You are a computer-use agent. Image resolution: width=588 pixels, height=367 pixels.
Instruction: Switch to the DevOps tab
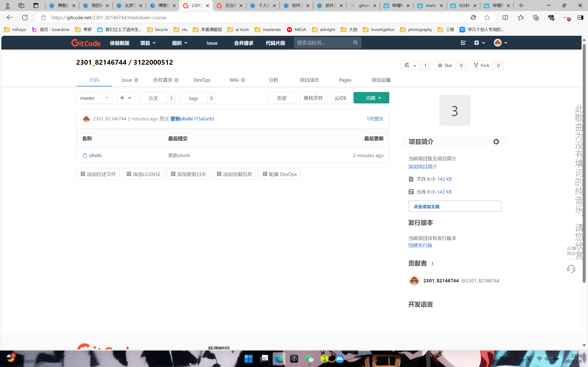(x=202, y=80)
